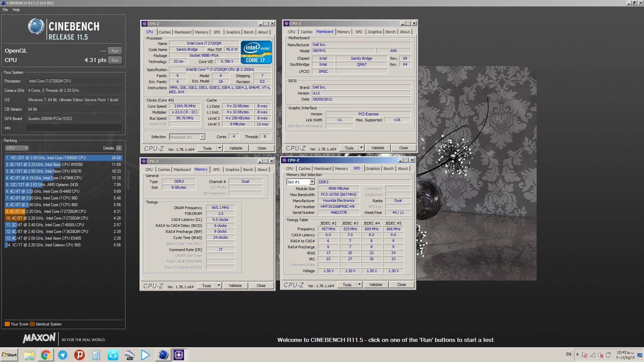Expand ranking Details arrow
The height and width of the screenshot is (362, 644).
(x=119, y=148)
